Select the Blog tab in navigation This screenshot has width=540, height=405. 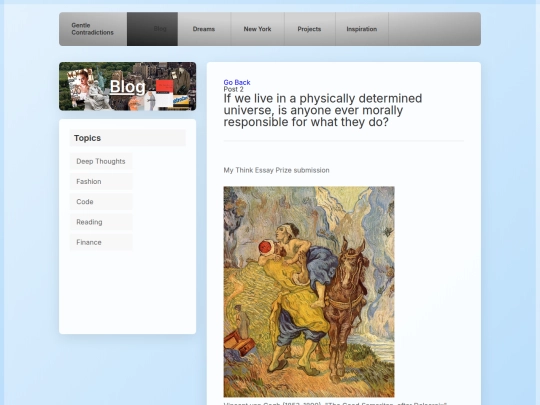coord(153,29)
